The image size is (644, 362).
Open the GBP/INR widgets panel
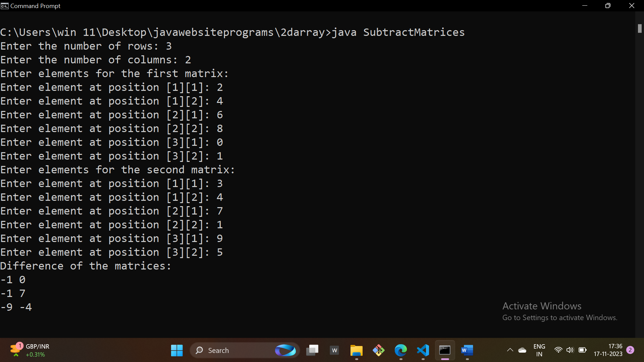pyautogui.click(x=30, y=350)
